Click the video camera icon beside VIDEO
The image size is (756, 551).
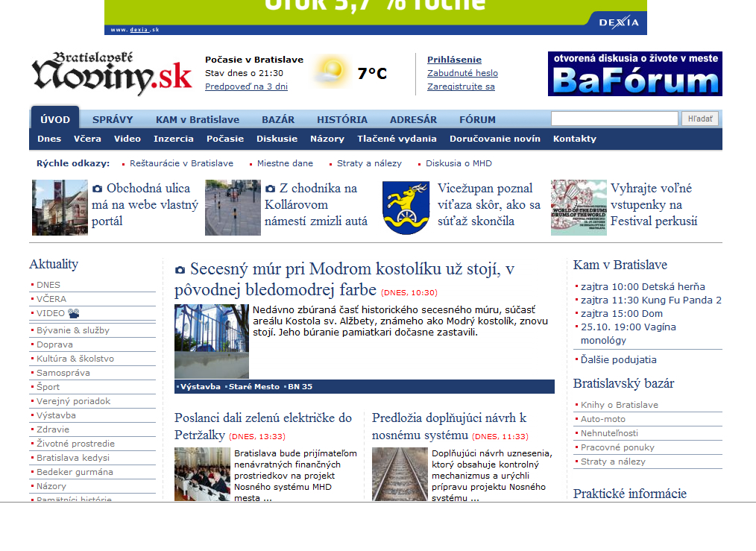tap(74, 313)
